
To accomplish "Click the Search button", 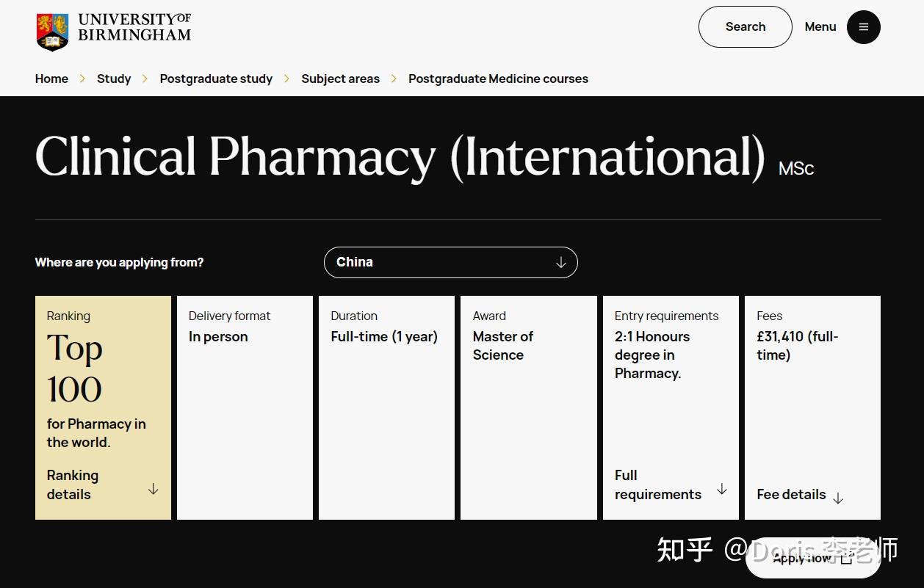I will coord(745,26).
